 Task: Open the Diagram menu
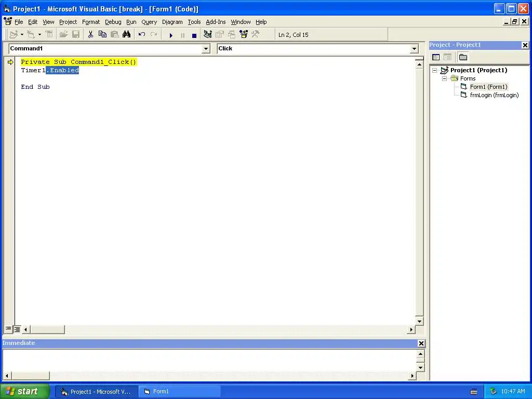[172, 22]
